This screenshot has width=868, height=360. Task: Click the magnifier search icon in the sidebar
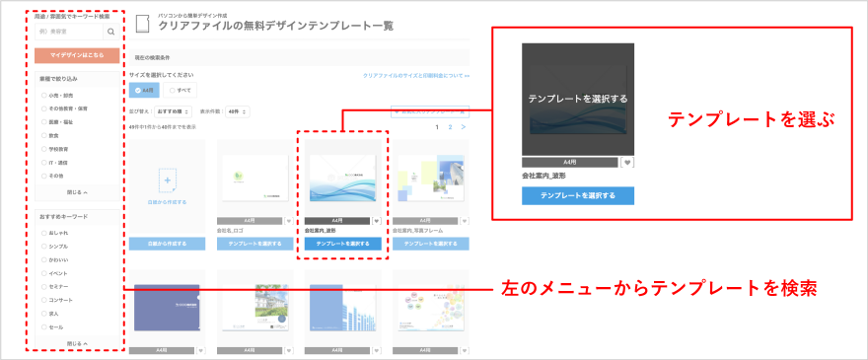(110, 33)
